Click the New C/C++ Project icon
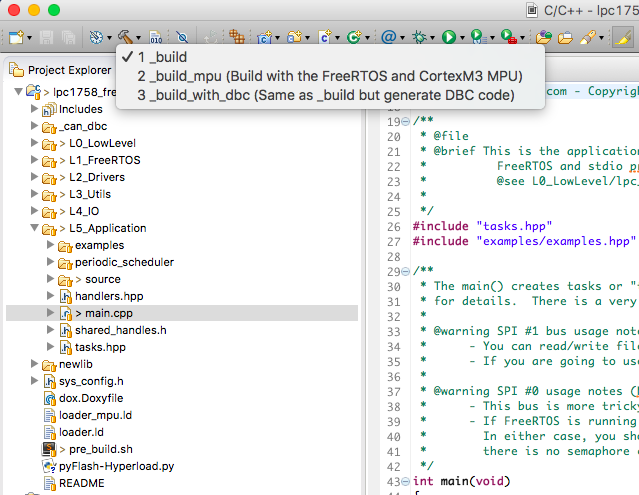This screenshot has height=495, width=639. coord(264,37)
